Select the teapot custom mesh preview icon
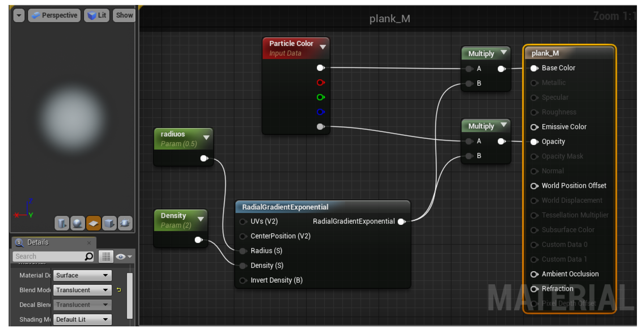Image resolution: width=644 pixels, height=334 pixels. (x=125, y=223)
